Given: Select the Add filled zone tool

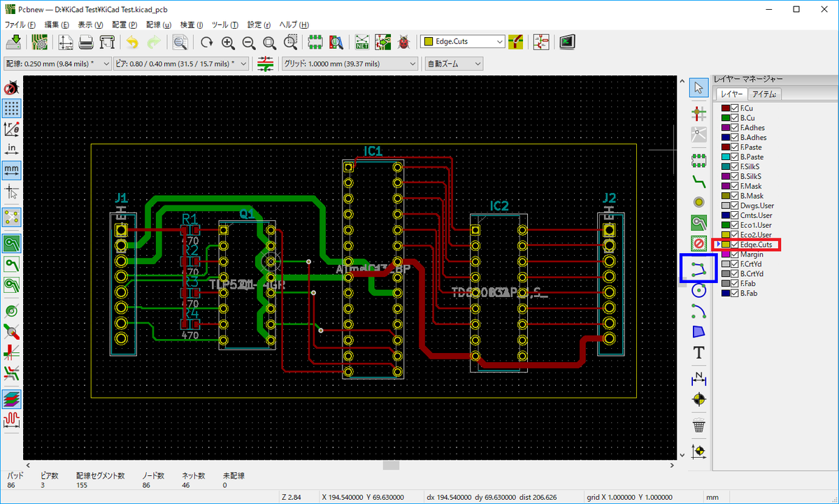Looking at the screenshot, I should tap(698, 223).
